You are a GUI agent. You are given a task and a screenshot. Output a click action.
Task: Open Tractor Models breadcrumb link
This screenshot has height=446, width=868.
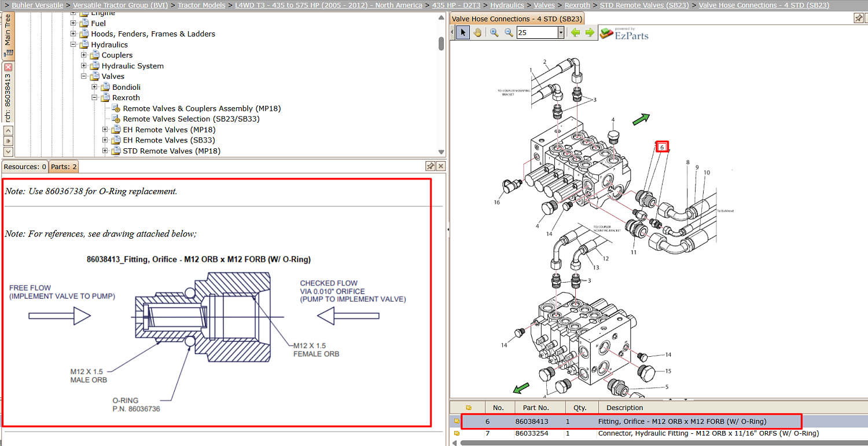coord(201,5)
